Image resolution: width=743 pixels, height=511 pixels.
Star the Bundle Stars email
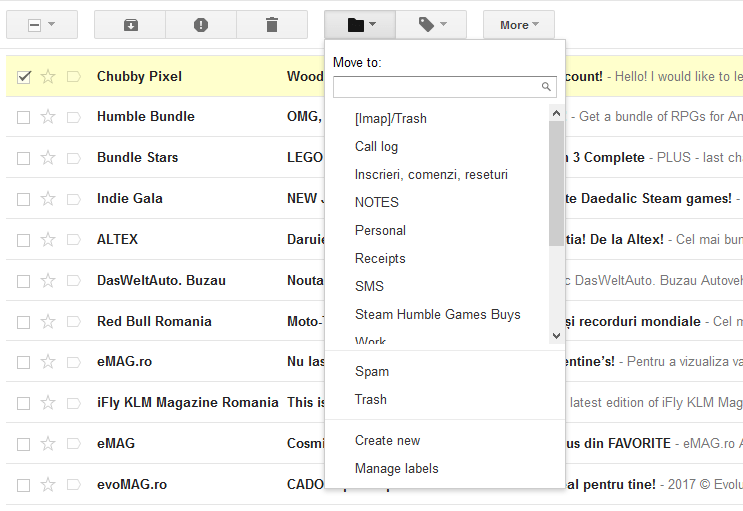pyautogui.click(x=48, y=157)
